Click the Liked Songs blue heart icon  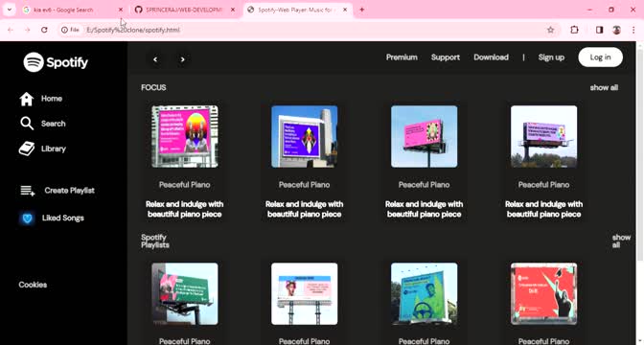28,218
